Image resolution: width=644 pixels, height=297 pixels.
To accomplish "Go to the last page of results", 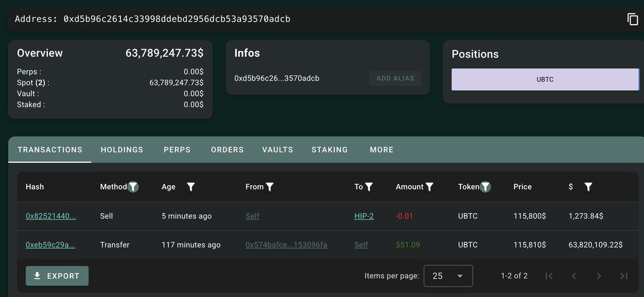I will click(x=624, y=276).
